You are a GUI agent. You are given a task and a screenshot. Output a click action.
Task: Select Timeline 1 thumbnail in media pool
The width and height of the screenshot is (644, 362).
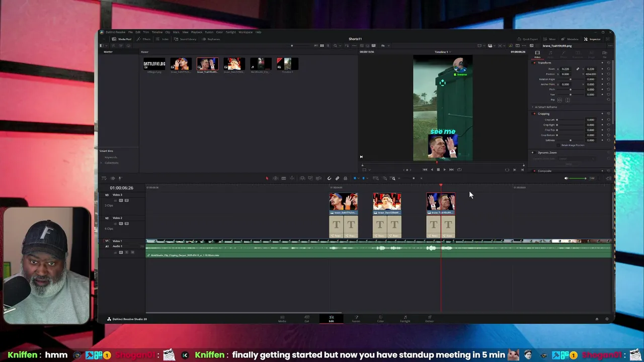point(287,64)
